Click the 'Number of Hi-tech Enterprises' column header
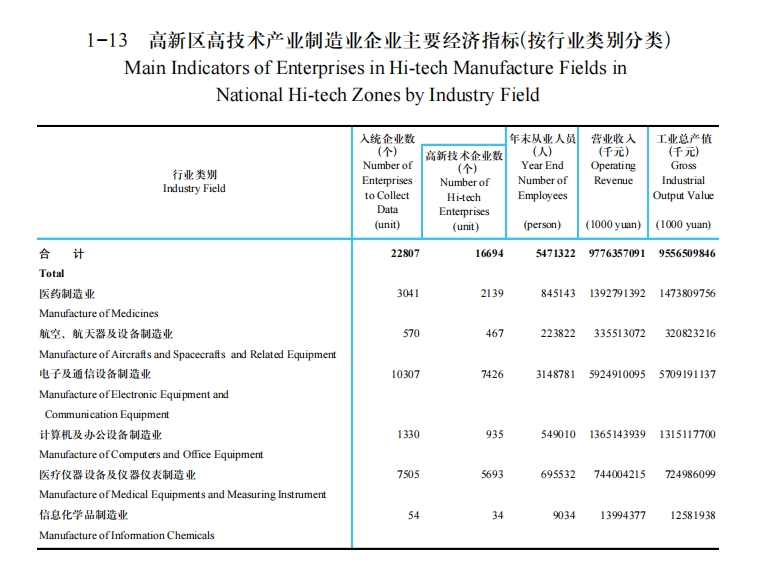The width and height of the screenshot is (762, 568). click(465, 190)
